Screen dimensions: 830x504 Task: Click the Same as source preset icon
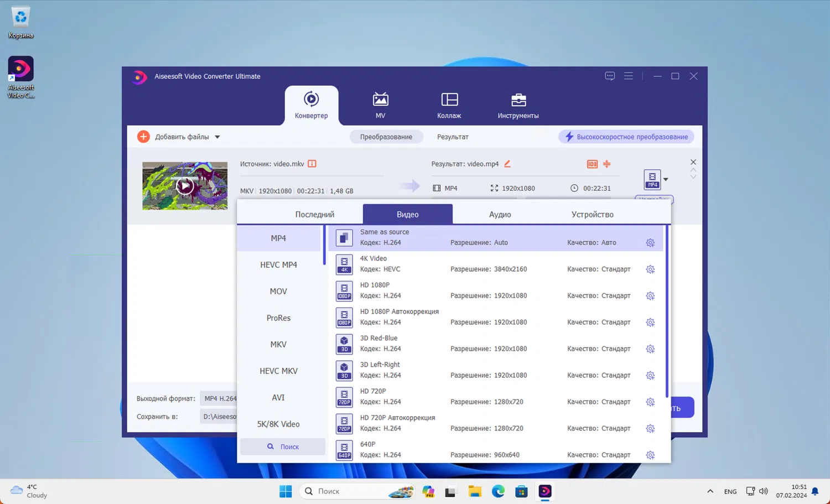[x=344, y=238]
